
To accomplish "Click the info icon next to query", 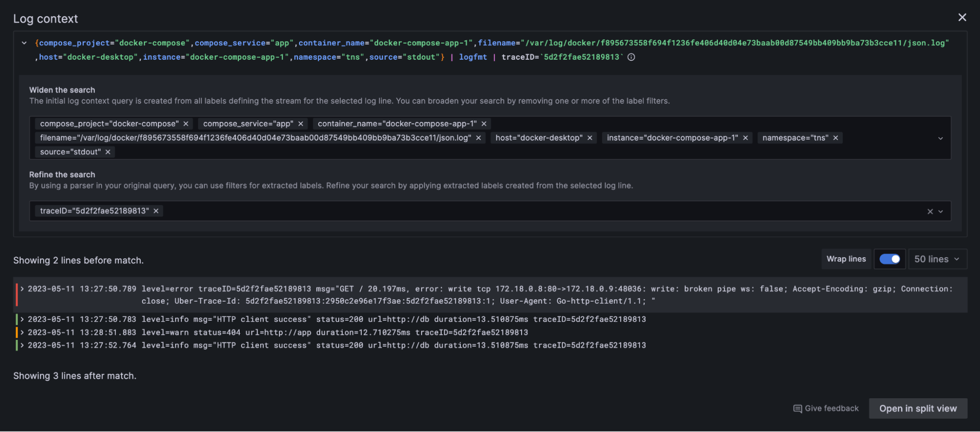I will pyautogui.click(x=631, y=57).
